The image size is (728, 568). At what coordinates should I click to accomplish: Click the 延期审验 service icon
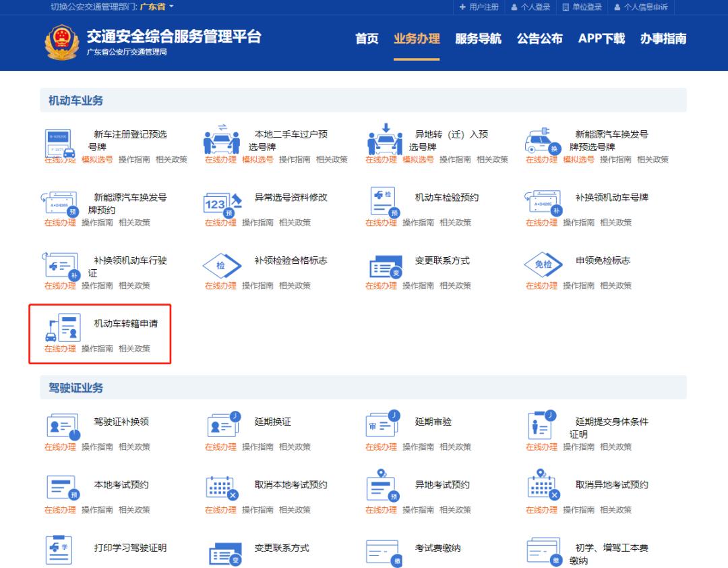click(x=381, y=423)
